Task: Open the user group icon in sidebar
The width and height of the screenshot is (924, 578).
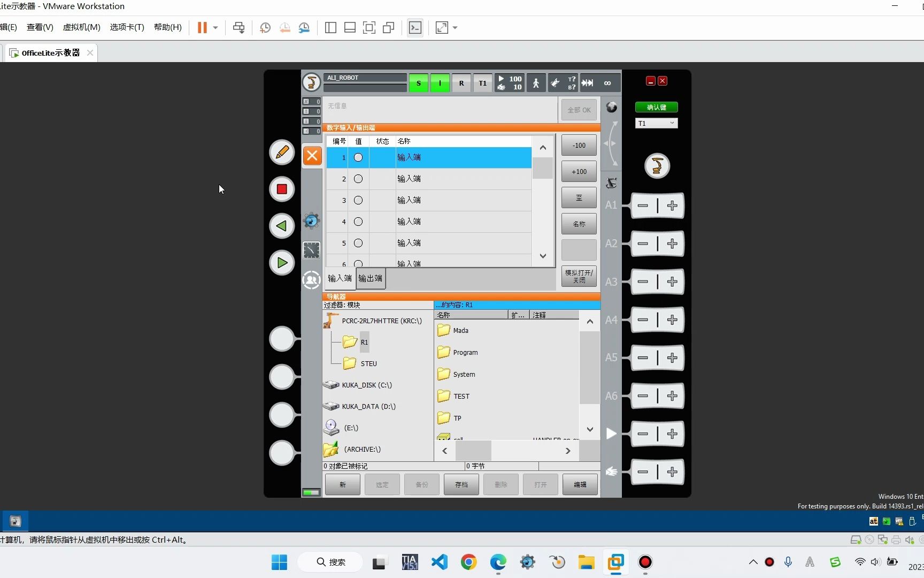Action: pyautogui.click(x=311, y=280)
